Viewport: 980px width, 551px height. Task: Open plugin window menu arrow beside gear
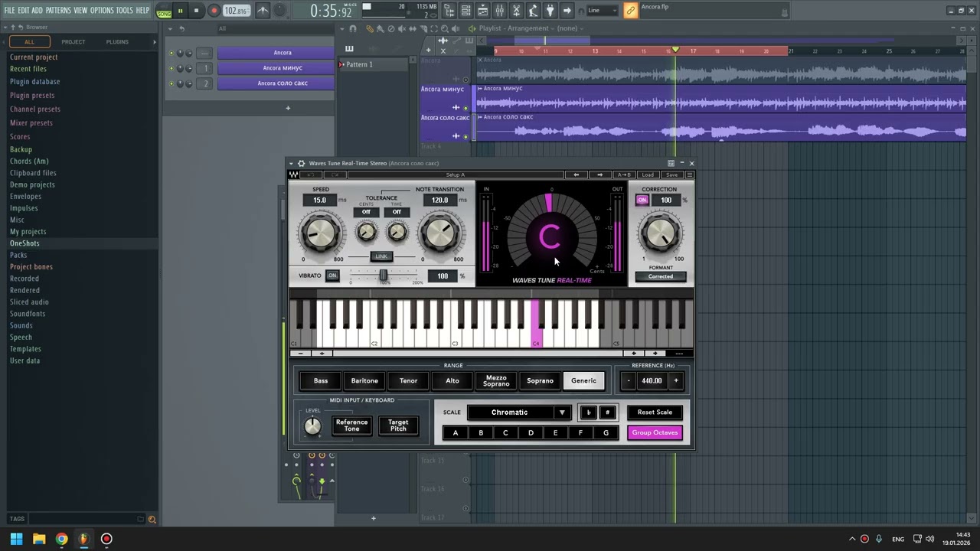291,163
